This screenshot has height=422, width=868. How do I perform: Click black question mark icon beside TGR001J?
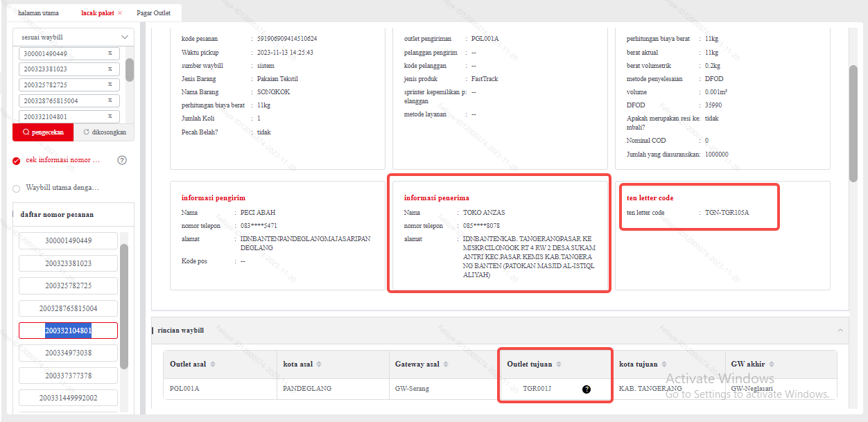pos(587,389)
